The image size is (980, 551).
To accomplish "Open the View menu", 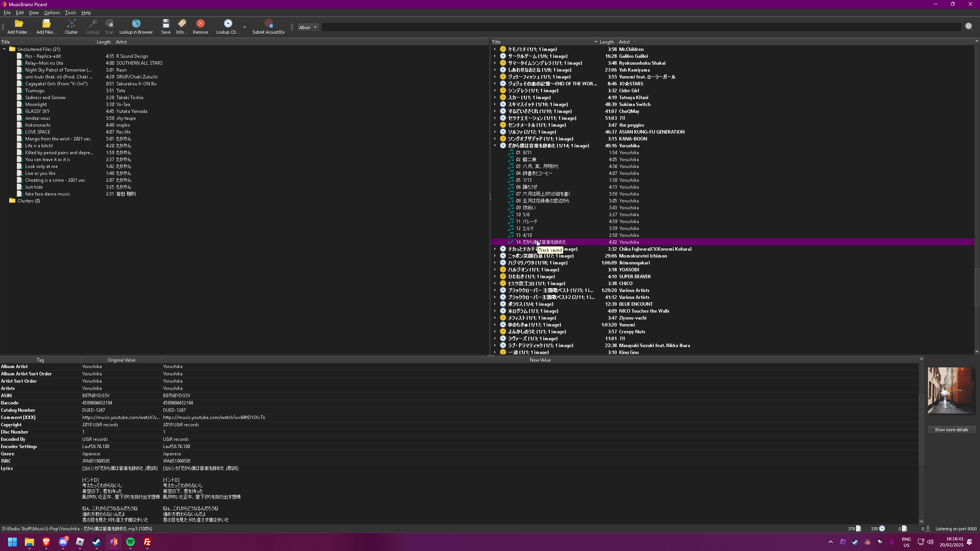I will 34,13.
